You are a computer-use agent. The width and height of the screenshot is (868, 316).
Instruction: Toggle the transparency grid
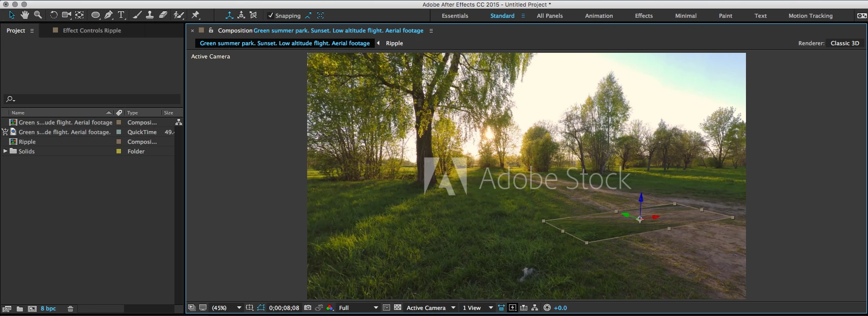[398, 308]
